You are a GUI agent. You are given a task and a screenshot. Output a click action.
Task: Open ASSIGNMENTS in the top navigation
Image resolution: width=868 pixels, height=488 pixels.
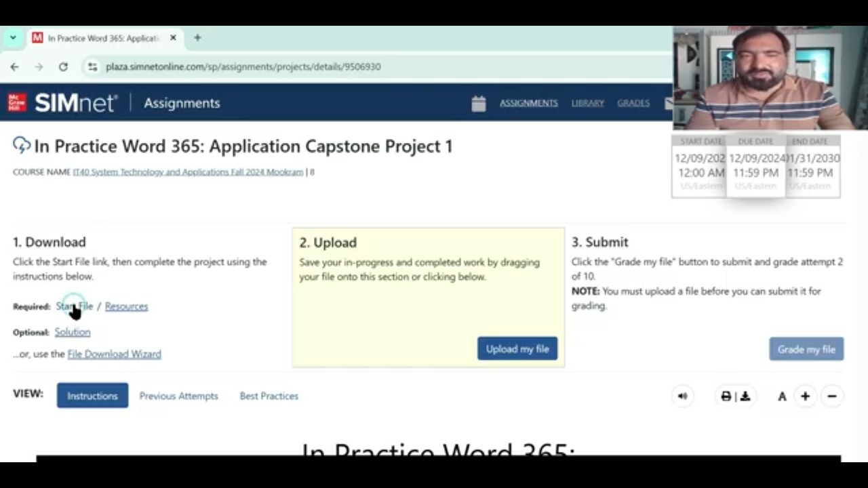[529, 103]
